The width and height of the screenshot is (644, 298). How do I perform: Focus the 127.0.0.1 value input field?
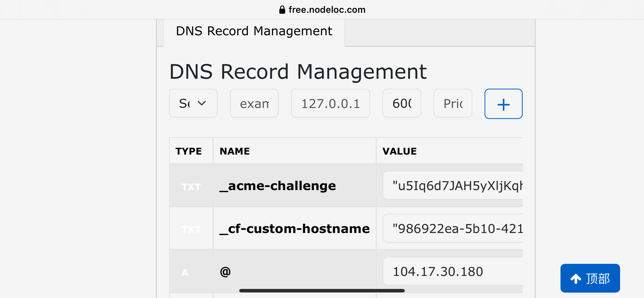[330, 103]
